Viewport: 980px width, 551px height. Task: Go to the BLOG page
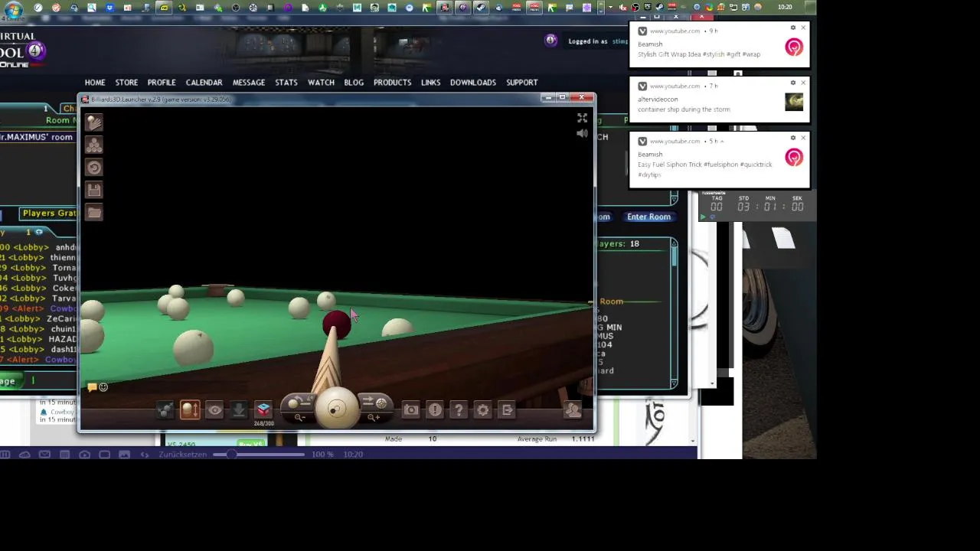pos(354,83)
